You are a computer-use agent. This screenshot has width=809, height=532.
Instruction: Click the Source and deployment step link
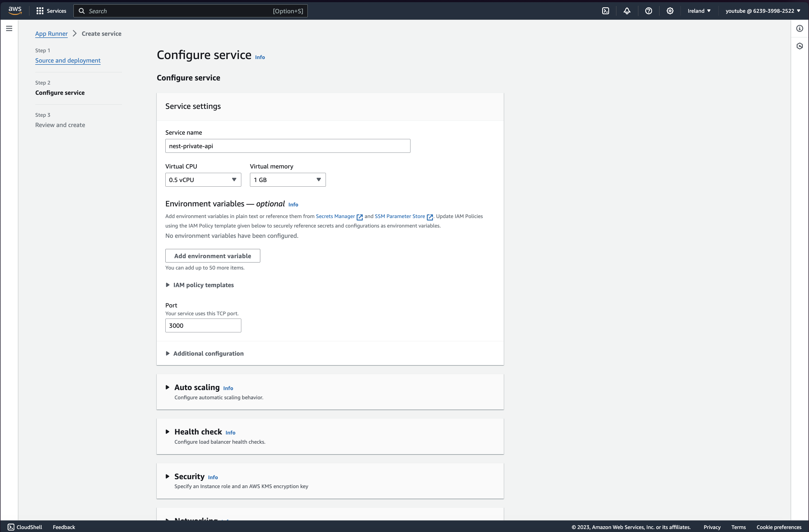click(67, 60)
